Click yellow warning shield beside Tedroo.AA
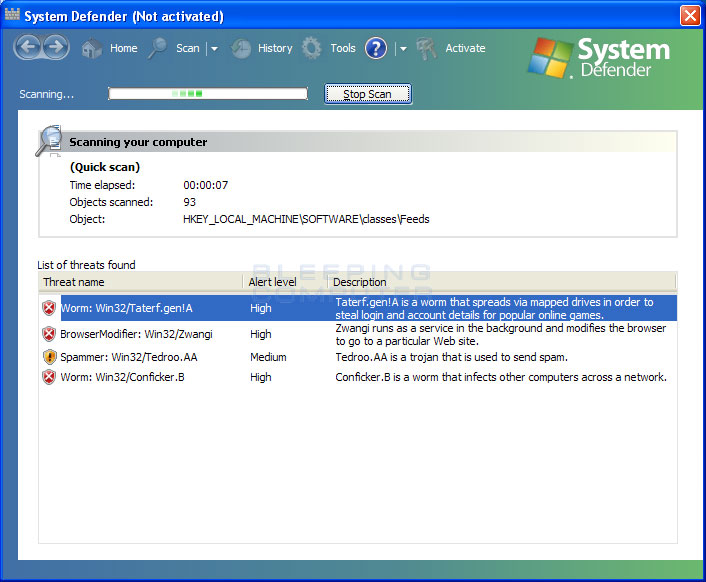 [x=49, y=357]
